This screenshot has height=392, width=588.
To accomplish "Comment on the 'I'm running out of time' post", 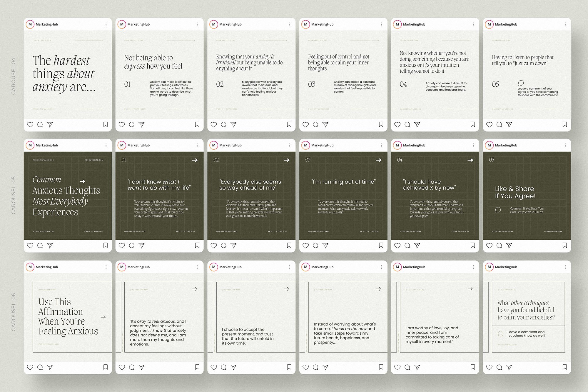I will tap(315, 246).
